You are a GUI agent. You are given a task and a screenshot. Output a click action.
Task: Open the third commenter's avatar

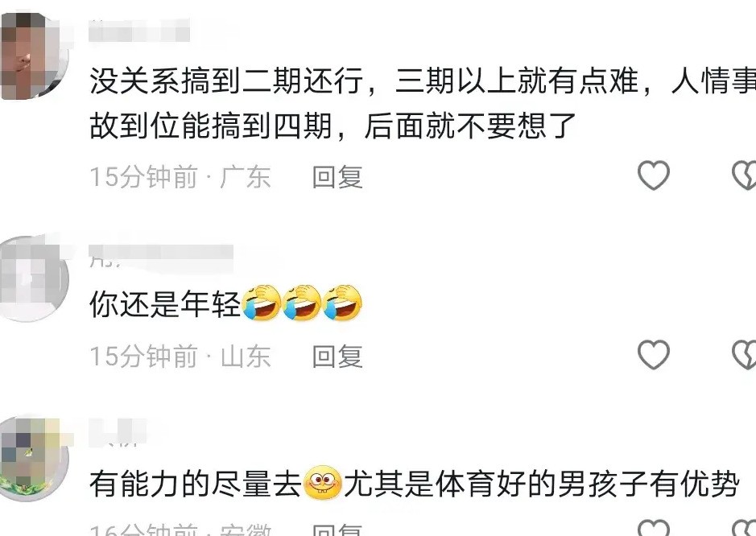point(33,458)
